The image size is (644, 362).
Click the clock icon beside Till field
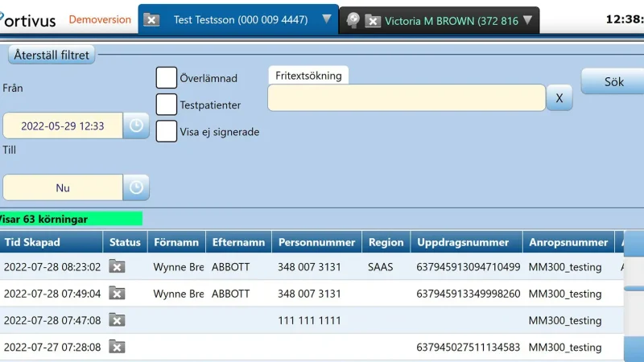pyautogui.click(x=136, y=187)
